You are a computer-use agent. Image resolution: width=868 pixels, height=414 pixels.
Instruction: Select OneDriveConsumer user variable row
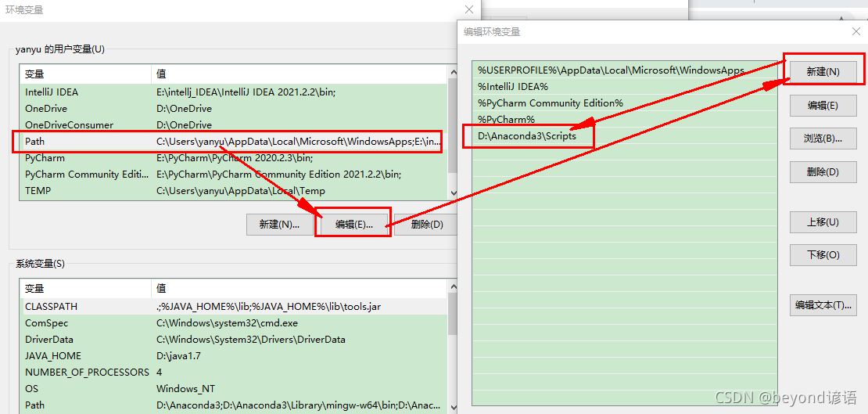(x=233, y=124)
